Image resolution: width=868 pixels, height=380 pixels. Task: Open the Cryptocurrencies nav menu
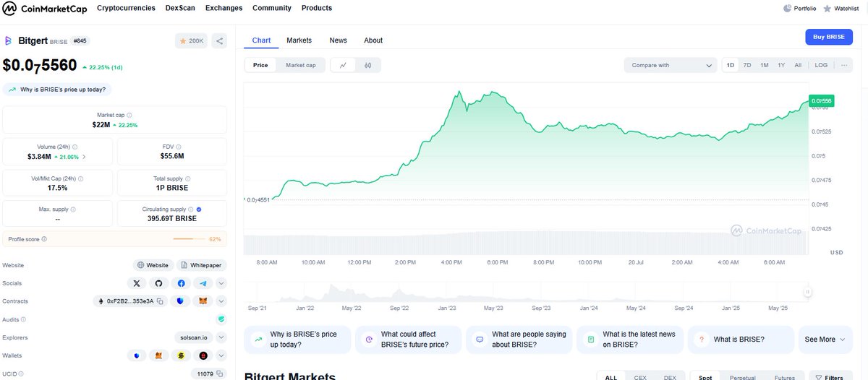click(x=126, y=8)
